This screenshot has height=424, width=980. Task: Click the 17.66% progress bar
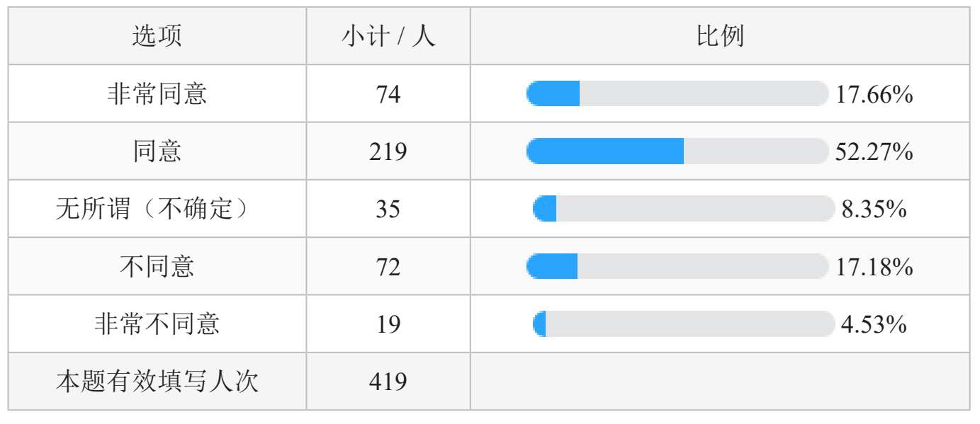[x=677, y=93]
